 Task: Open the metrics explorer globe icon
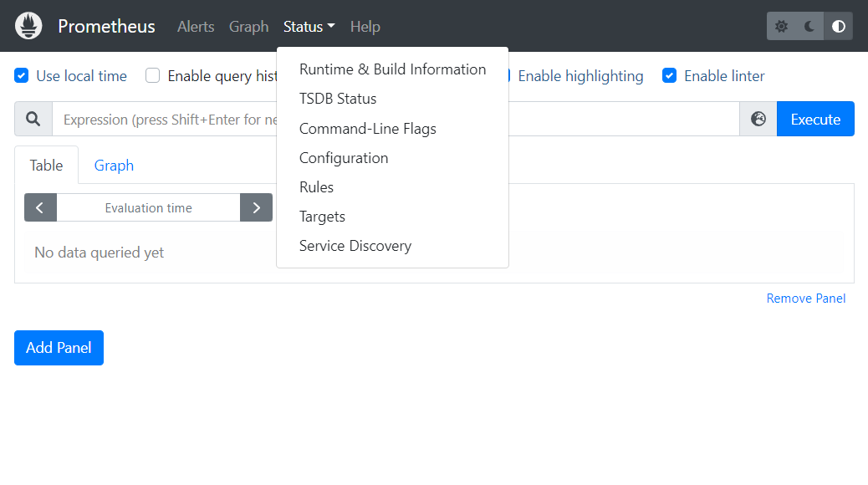point(758,119)
